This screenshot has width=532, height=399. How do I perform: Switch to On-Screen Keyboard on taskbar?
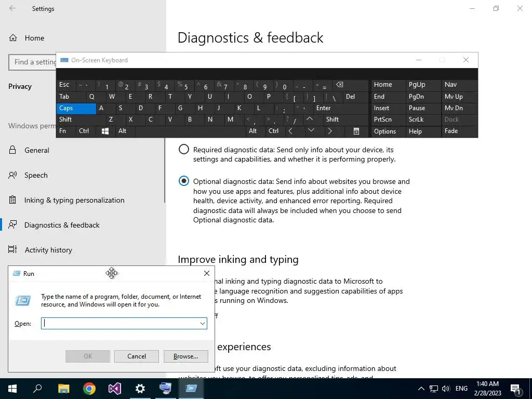(x=166, y=389)
